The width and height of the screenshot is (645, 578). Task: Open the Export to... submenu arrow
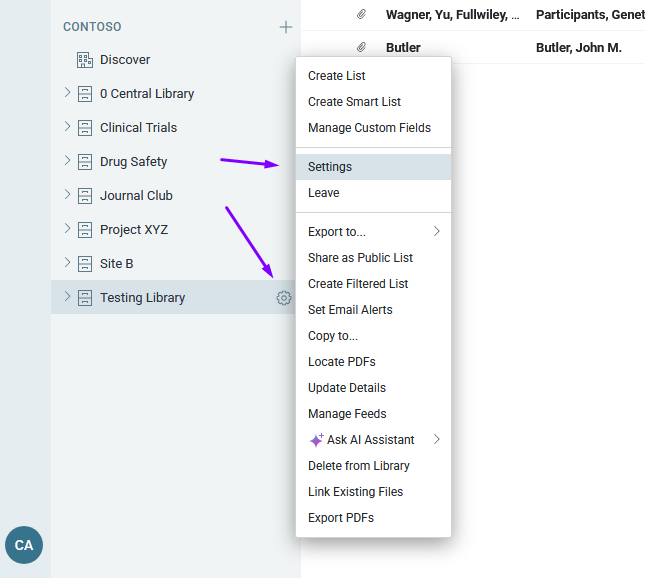click(x=436, y=232)
